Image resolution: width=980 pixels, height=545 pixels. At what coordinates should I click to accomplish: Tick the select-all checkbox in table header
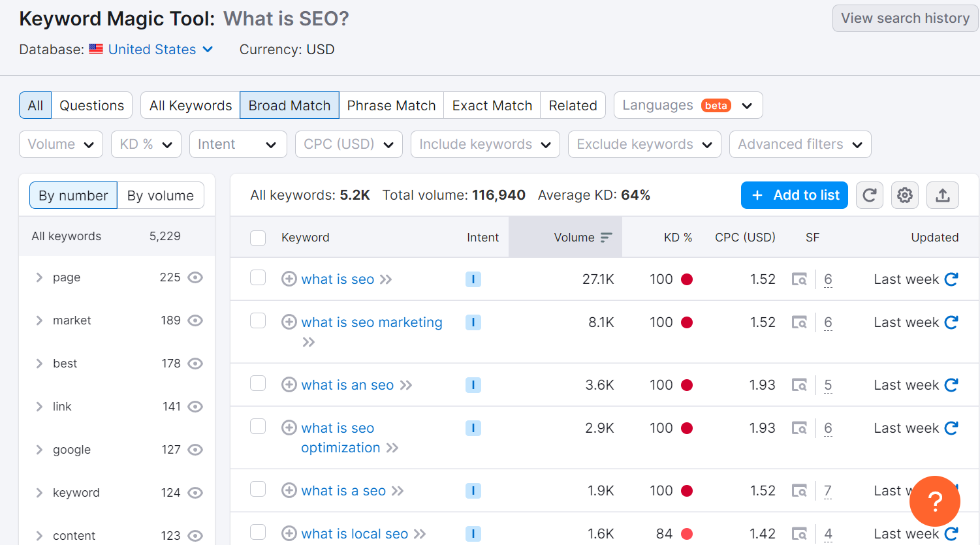coord(258,238)
